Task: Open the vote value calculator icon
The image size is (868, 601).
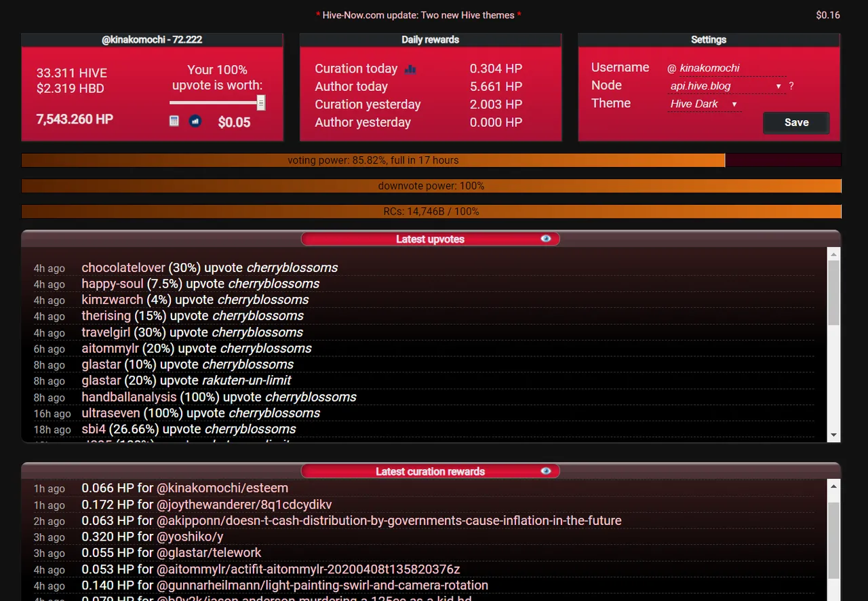Action: (174, 121)
